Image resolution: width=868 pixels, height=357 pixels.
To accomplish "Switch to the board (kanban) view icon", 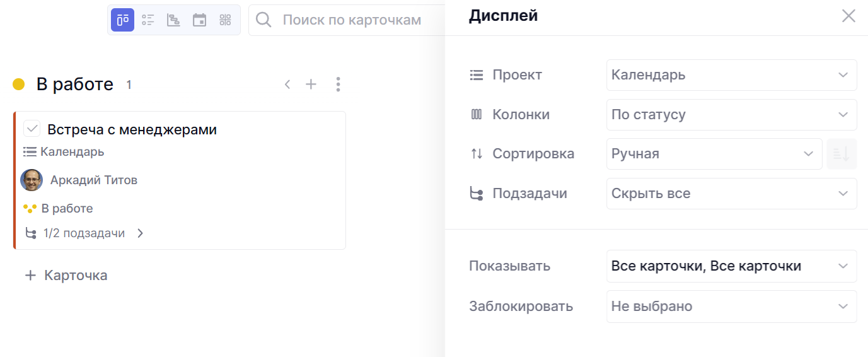I will click(123, 20).
